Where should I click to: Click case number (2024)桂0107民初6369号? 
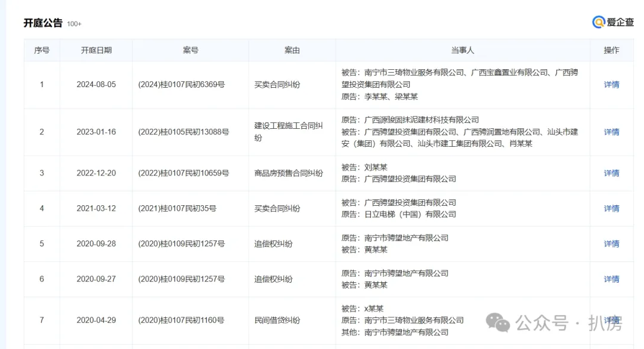pos(181,84)
